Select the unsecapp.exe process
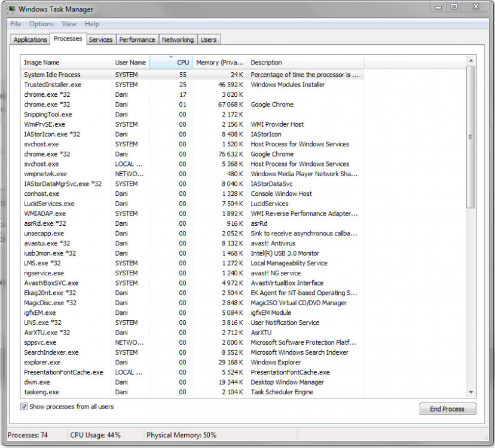 [x=192, y=234]
